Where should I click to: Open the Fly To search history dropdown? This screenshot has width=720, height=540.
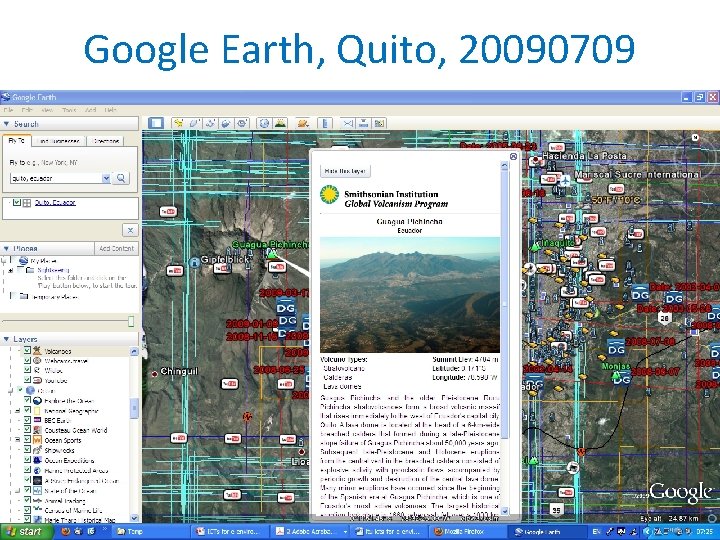[x=106, y=178]
